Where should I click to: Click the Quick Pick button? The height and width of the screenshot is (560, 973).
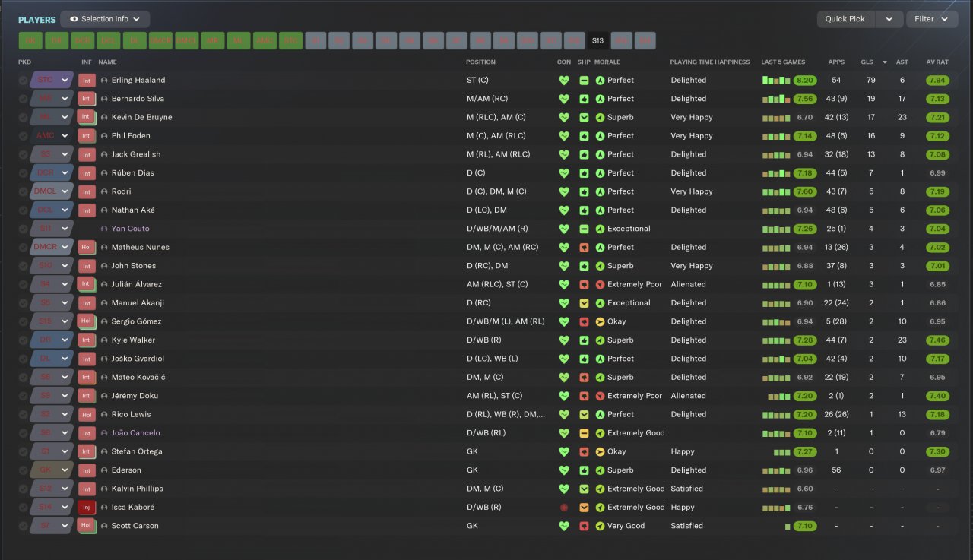pyautogui.click(x=845, y=19)
